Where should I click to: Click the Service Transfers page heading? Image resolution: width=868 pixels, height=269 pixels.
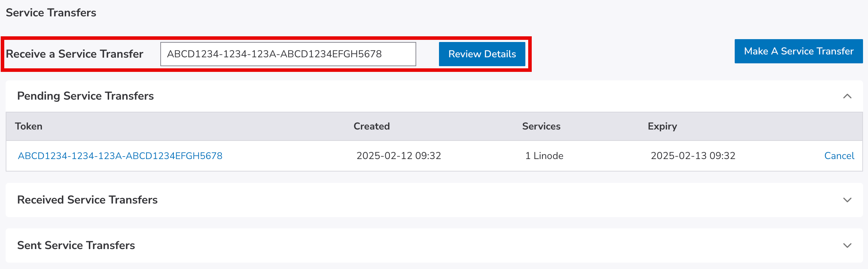(51, 13)
